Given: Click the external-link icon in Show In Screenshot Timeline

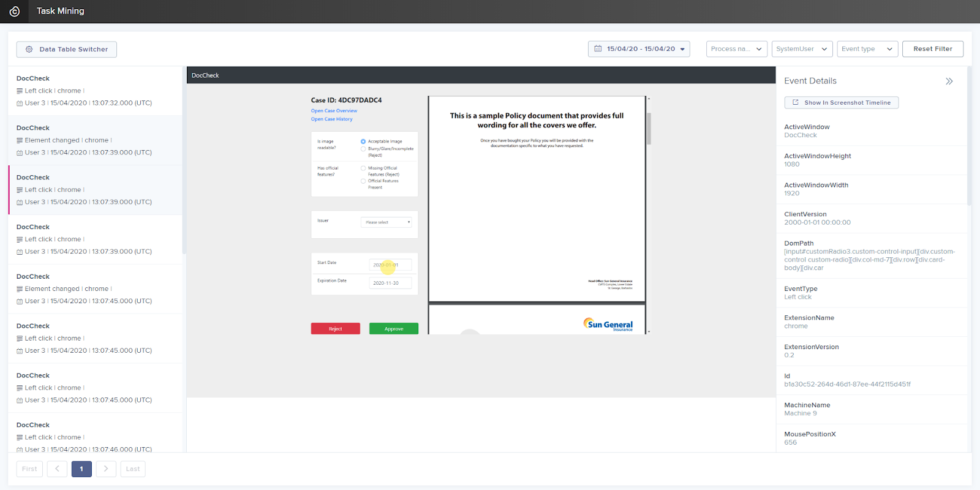Looking at the screenshot, I should 796,102.
